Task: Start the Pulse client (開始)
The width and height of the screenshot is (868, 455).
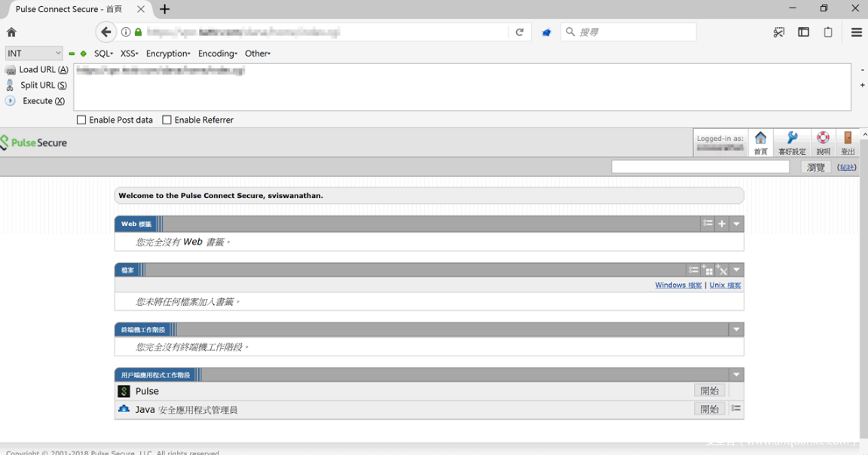Action: 709,391
